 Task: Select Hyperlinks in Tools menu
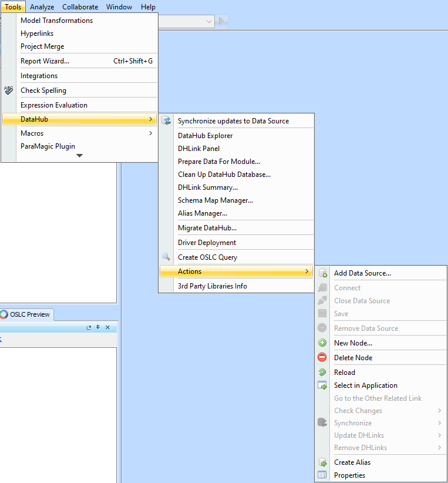click(80, 33)
